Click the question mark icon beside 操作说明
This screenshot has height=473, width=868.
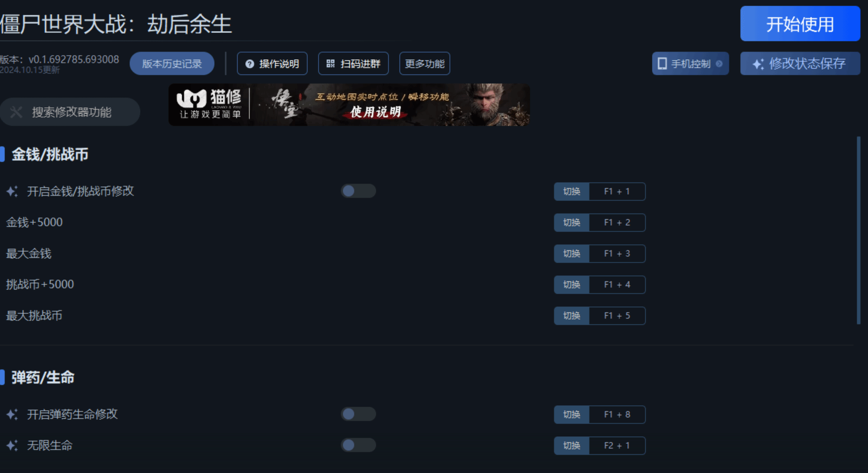[x=249, y=64]
